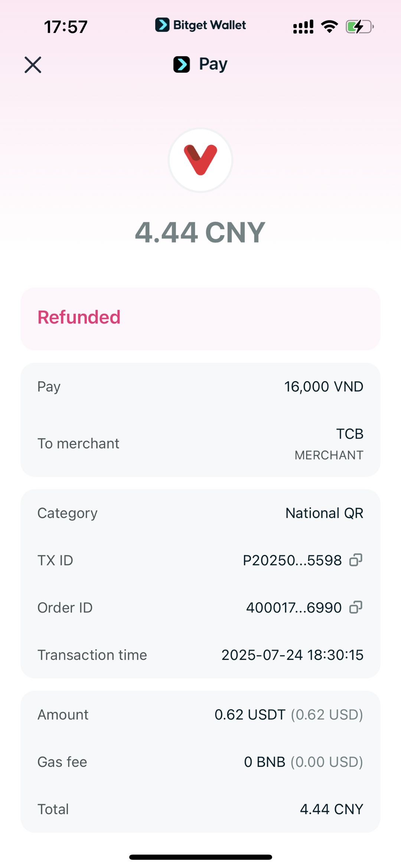Tap the 16,000 VND pay amount

pos(323,387)
